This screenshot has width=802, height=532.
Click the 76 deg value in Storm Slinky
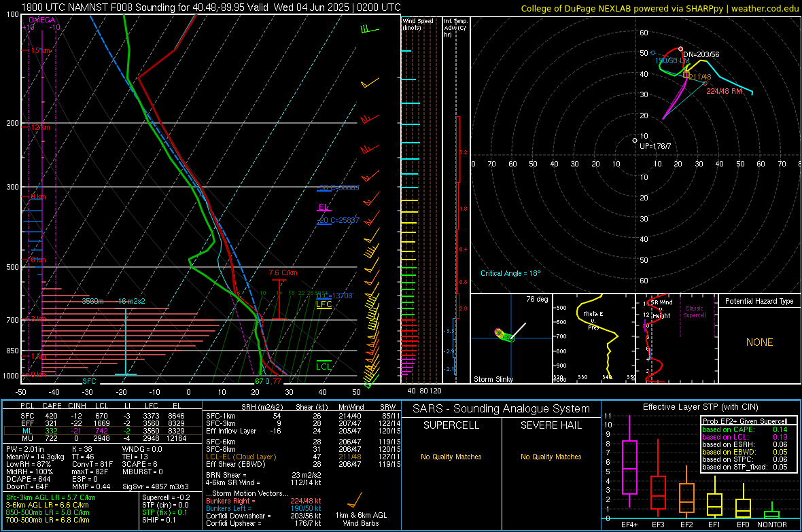coord(536,299)
